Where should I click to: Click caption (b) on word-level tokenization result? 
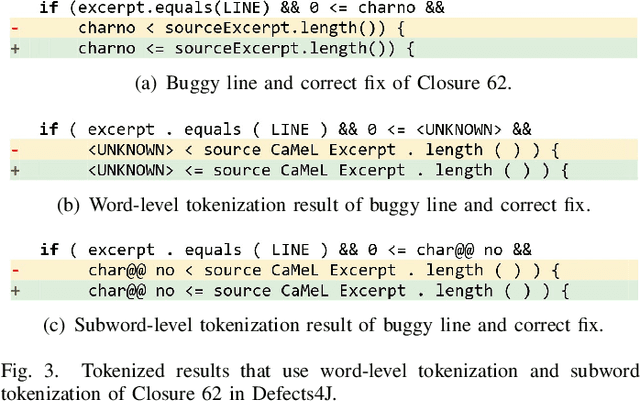tap(320, 206)
